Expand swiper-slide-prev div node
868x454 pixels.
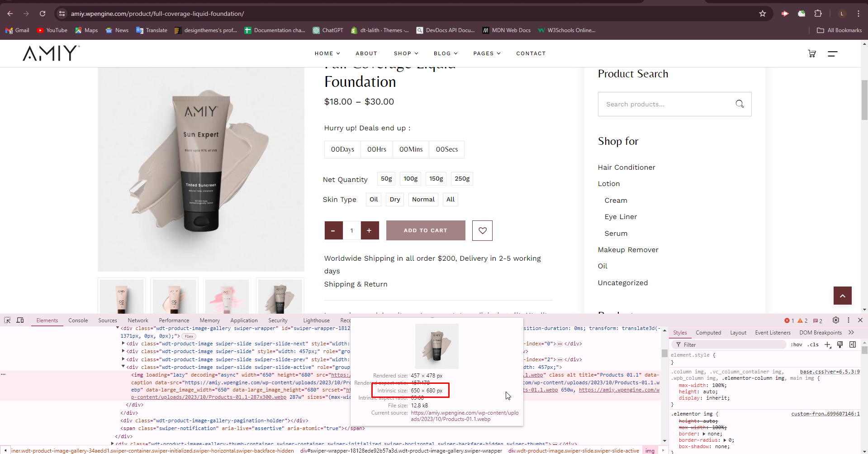point(123,359)
